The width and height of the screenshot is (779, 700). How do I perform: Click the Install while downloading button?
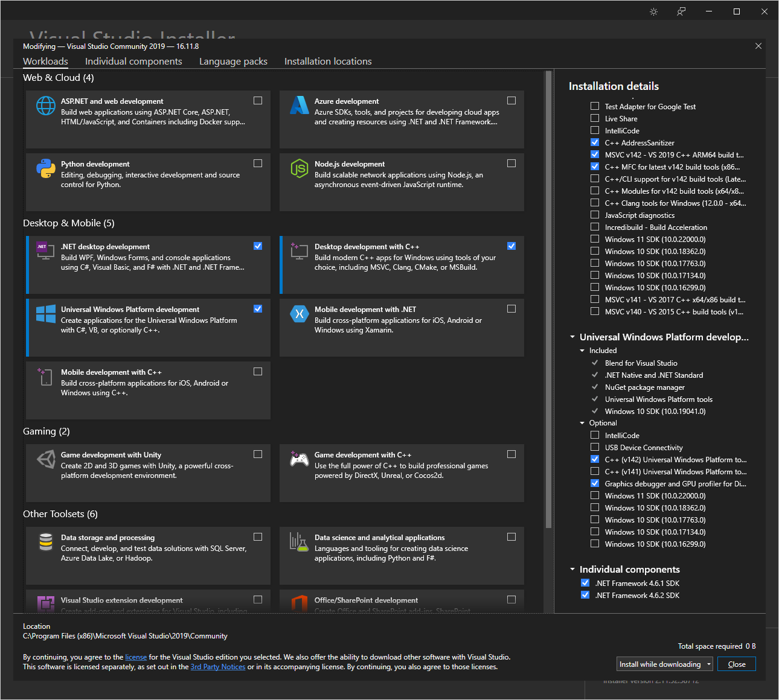tap(660, 664)
